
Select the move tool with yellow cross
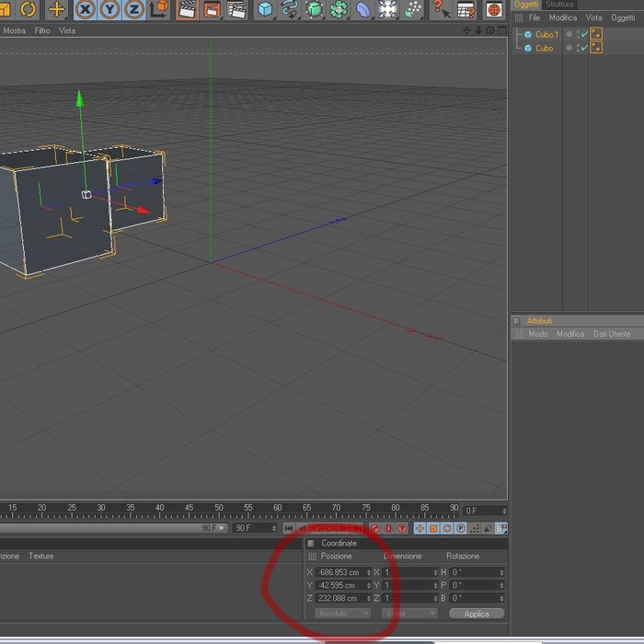pos(56,9)
